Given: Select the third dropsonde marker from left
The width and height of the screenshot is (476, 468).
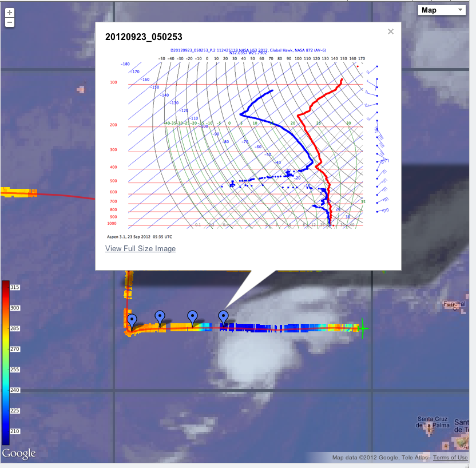Looking at the screenshot, I should click(193, 318).
